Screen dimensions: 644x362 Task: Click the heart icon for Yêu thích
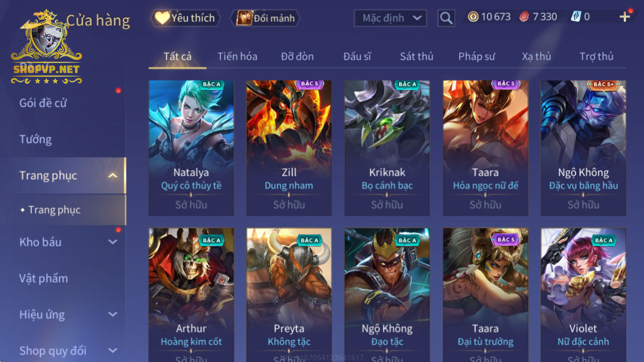tap(162, 18)
